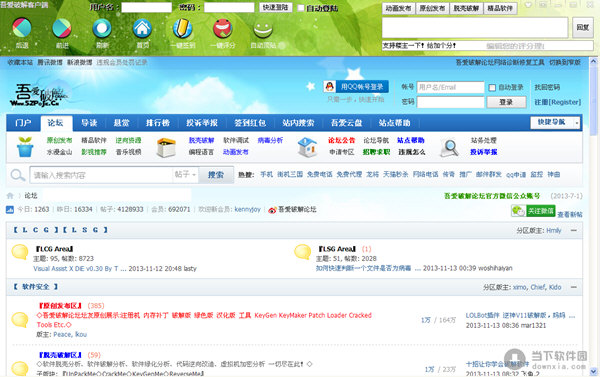Click the 登录 button on web page

tap(506, 102)
